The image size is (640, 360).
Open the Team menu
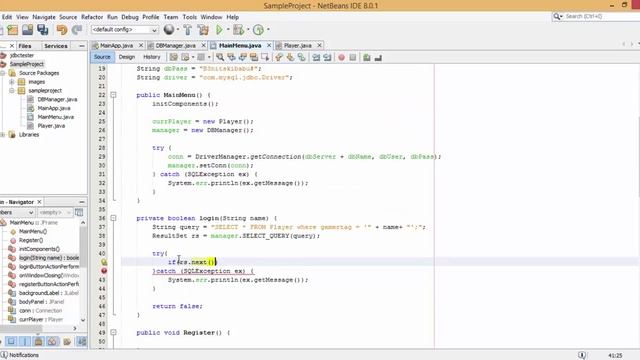[171, 17]
